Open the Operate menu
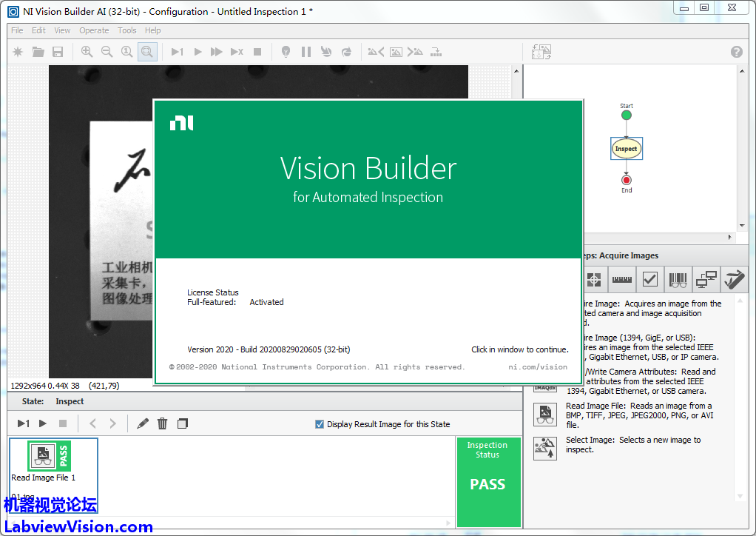This screenshot has height=536, width=756. click(x=94, y=30)
